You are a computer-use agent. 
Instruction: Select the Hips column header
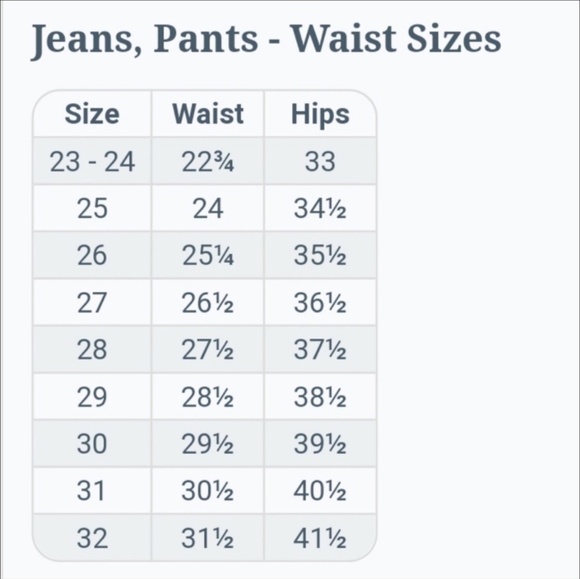pos(320,114)
